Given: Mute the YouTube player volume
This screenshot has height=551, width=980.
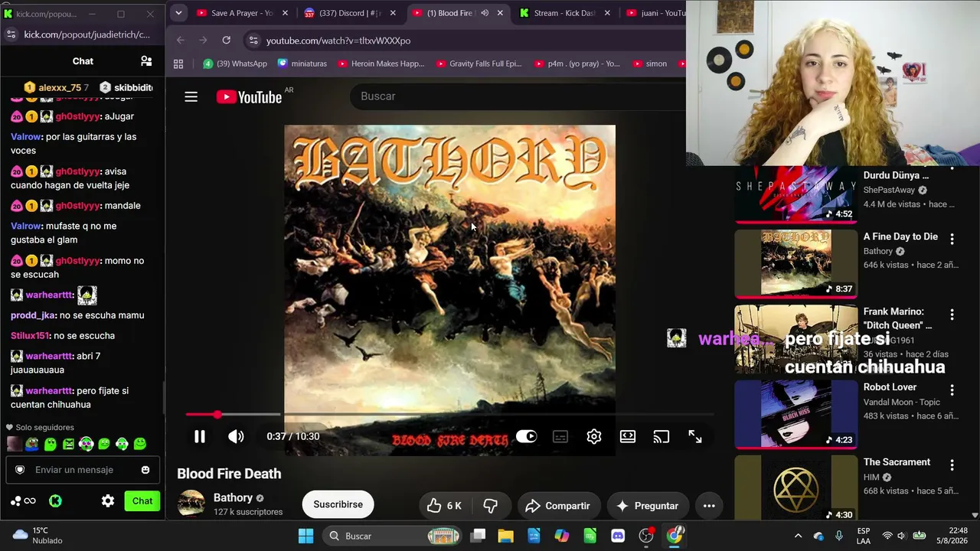Looking at the screenshot, I should (236, 436).
